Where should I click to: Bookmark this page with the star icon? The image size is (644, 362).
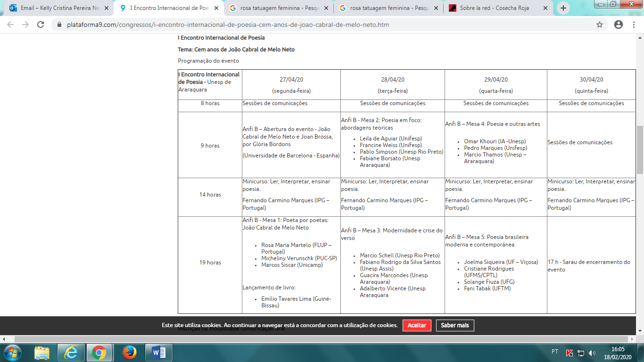point(600,25)
